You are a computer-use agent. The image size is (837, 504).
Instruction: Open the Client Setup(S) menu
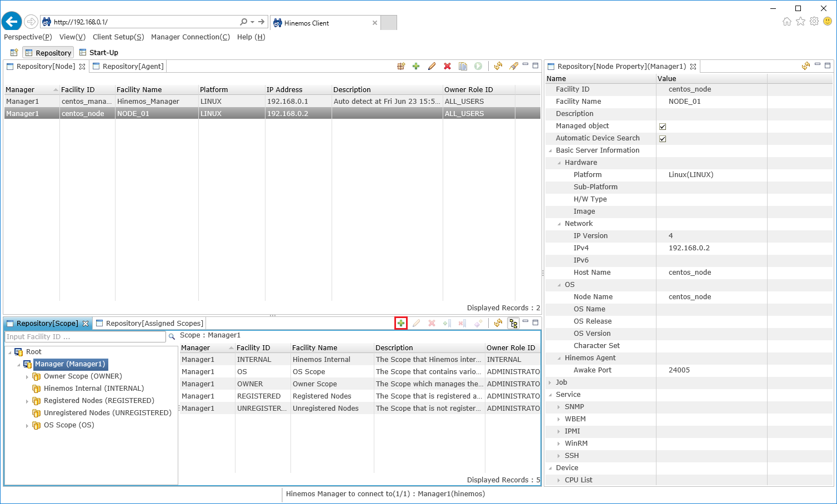tap(118, 37)
